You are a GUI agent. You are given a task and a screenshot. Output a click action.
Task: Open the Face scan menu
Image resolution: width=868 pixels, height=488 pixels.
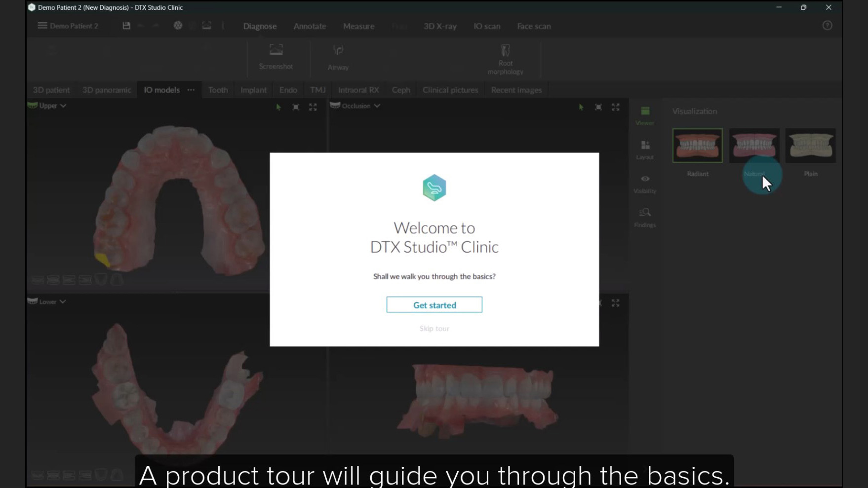coord(534,26)
